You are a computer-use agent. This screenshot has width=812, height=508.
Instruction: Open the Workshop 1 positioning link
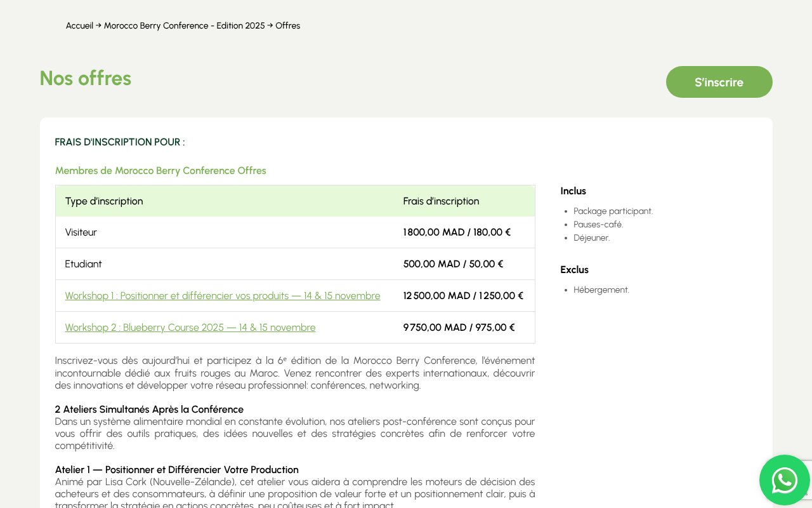(223, 295)
